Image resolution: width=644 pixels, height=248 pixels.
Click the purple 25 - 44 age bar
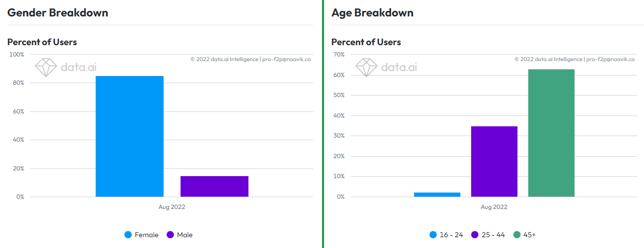coord(494,161)
